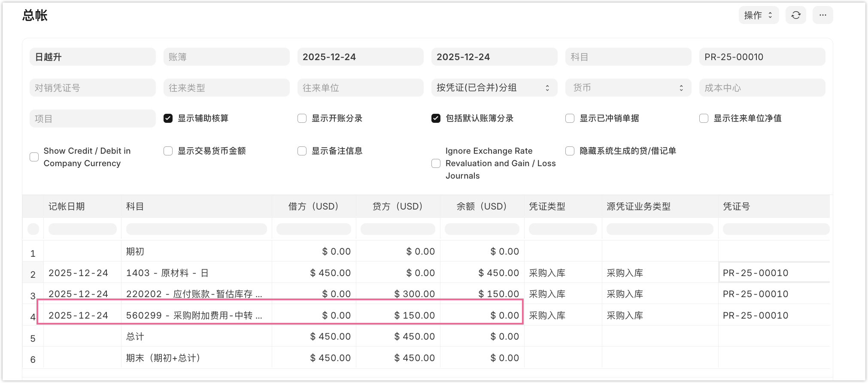Screen dimensions: 868x383
Task: Click the refresh report icon
Action: (796, 15)
